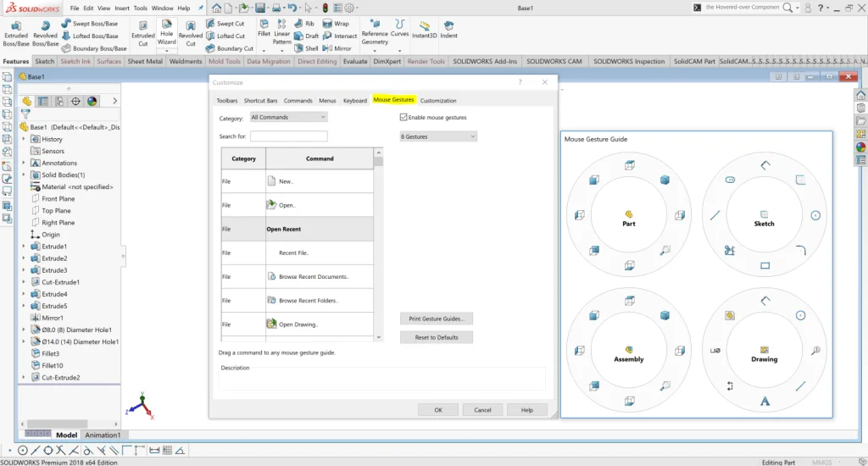This screenshot has height=466, width=868.
Task: Switch to the Keyboard tab in Customize
Action: click(355, 101)
